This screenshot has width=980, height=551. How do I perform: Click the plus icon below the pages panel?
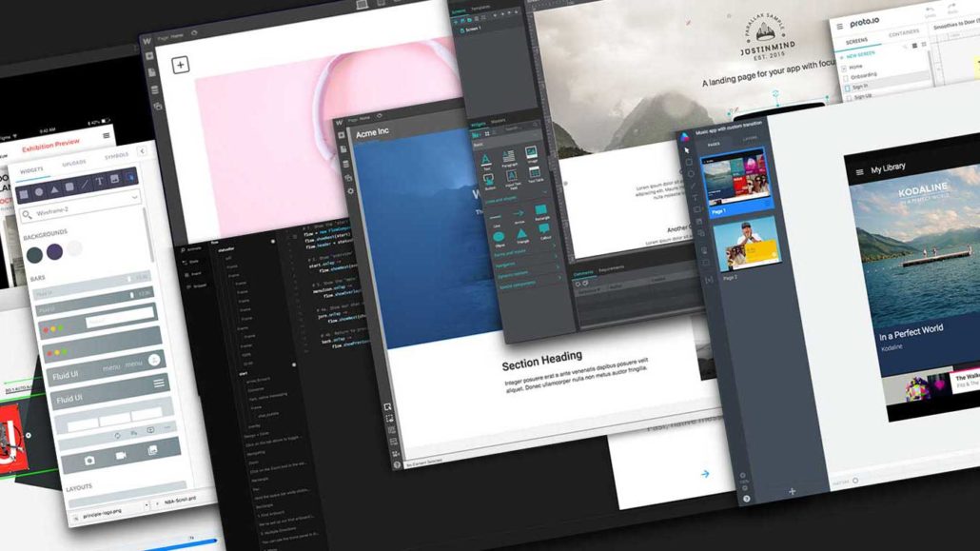(792, 492)
